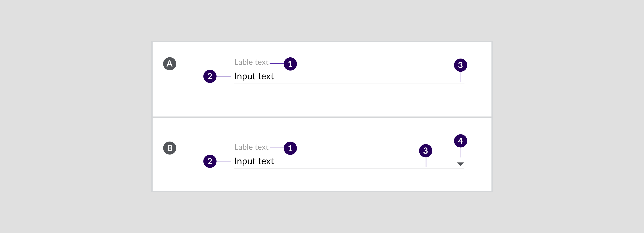Click marker 1 next to panel B label
Screen dimensions: 644x233
pos(290,148)
